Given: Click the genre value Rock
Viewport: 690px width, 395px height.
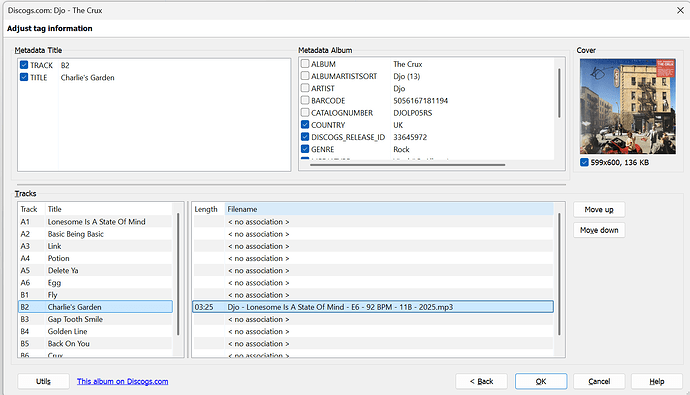Looking at the screenshot, I should [401, 149].
